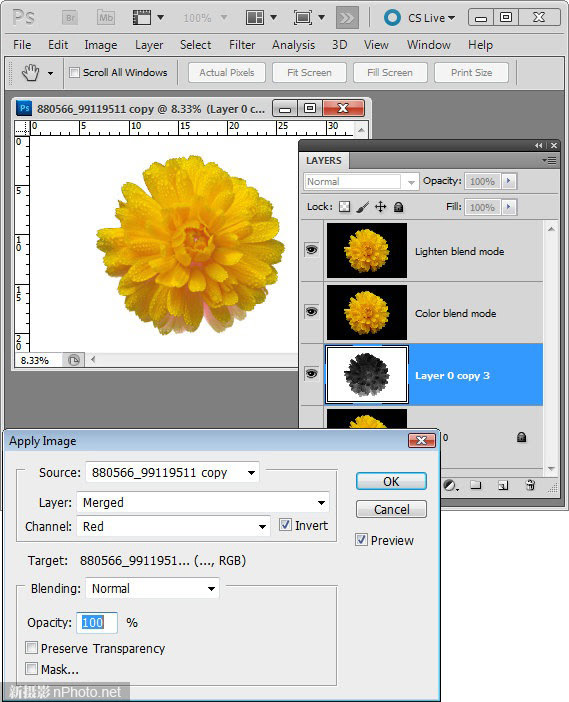Create new adjustment layer icon

(451, 485)
